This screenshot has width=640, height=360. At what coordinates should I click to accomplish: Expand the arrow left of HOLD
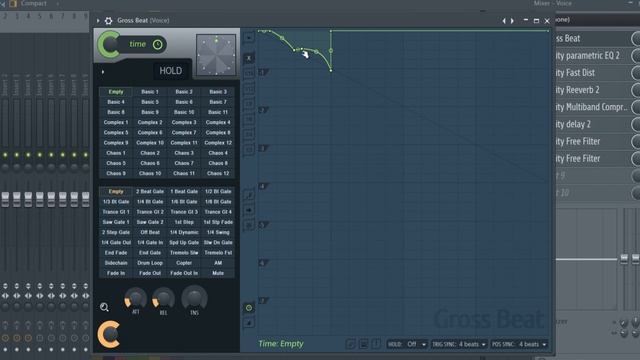103,72
